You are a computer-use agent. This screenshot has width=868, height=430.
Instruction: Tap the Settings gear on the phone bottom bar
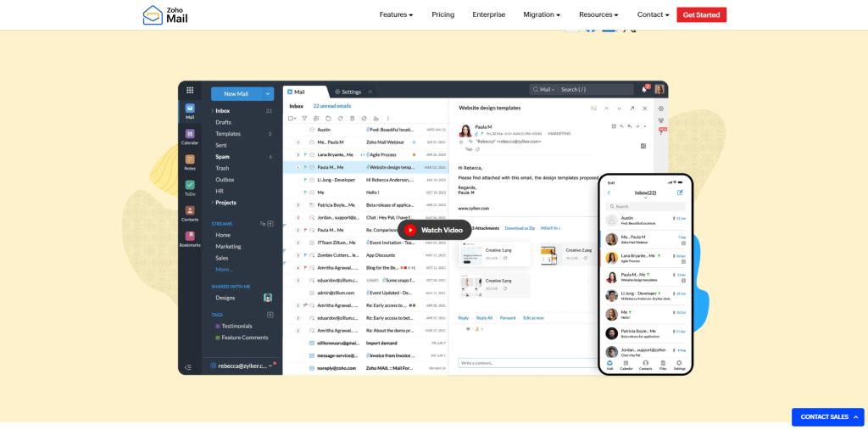pos(679,365)
